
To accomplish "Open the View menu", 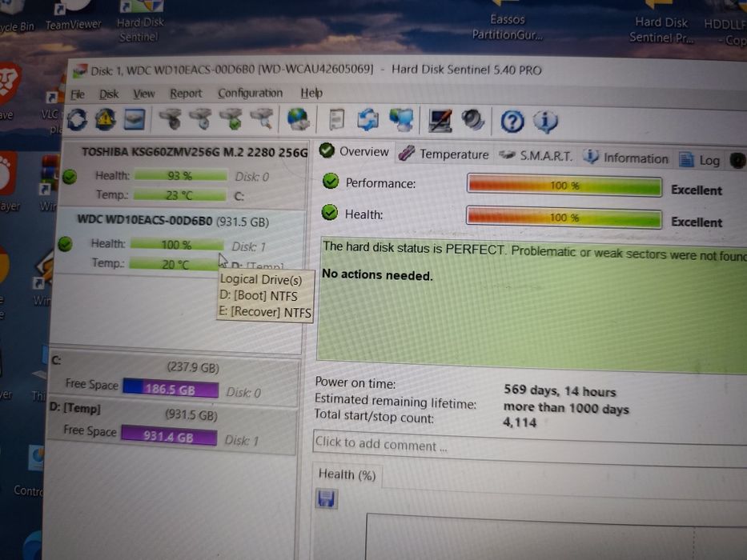I will click(x=144, y=94).
